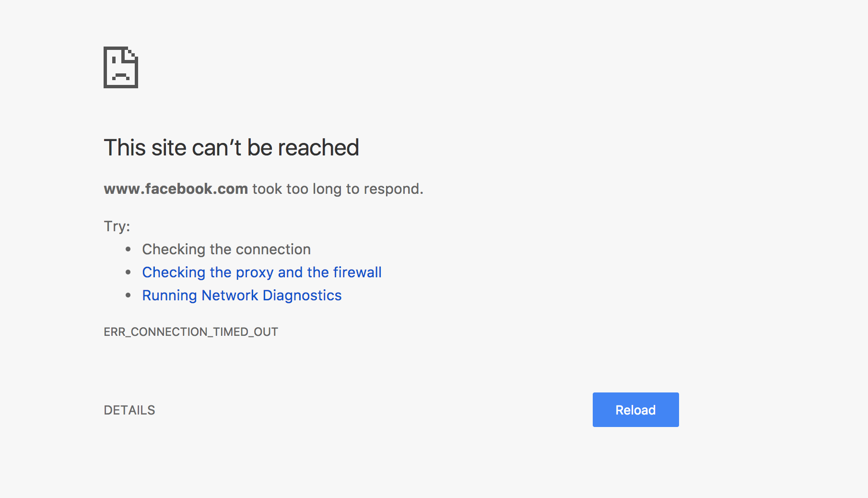Click the 'This site can't be reached' heading
This screenshot has width=868, height=498.
click(231, 147)
